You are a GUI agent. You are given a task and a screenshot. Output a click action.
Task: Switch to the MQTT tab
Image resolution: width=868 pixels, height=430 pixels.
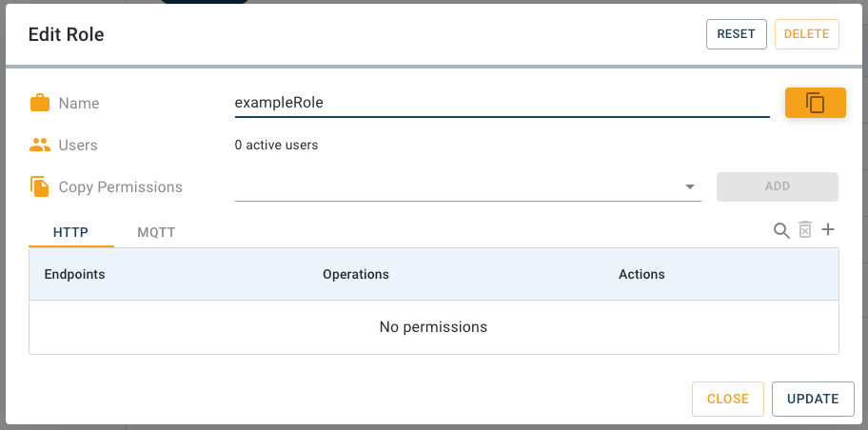tap(156, 232)
